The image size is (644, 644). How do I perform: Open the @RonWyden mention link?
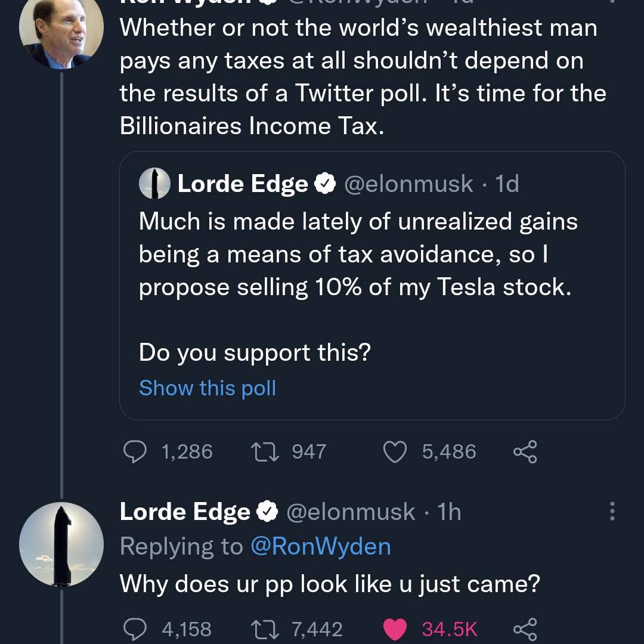pos(321,547)
